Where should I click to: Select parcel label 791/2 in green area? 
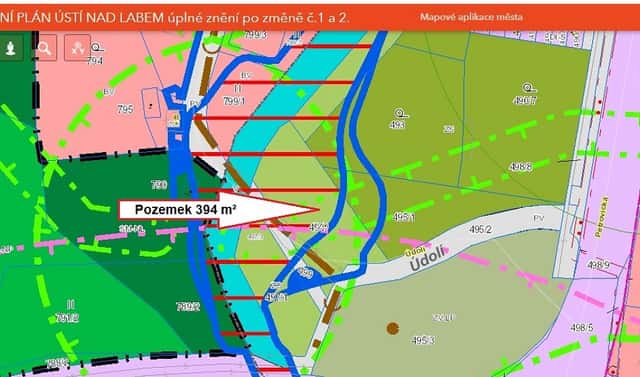click(x=67, y=318)
